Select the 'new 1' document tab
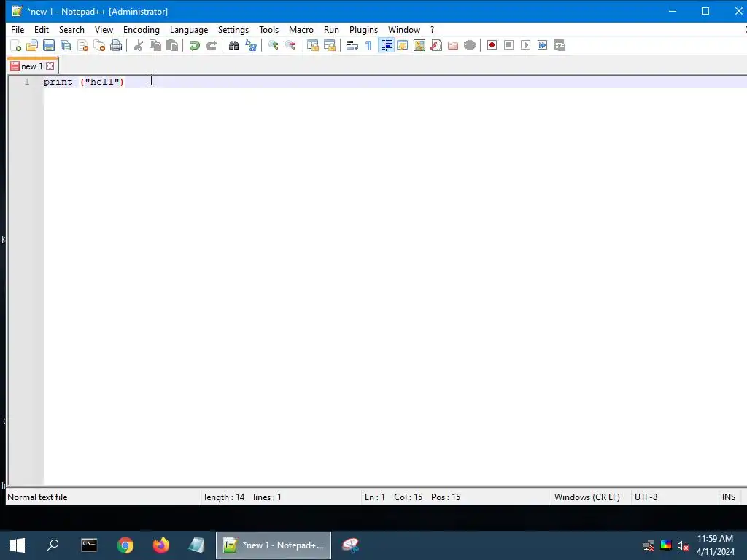 [x=32, y=66]
